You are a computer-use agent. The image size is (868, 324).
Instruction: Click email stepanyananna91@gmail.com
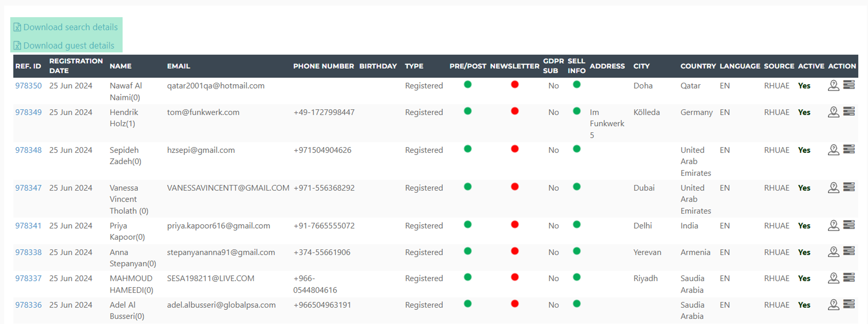[x=221, y=252]
